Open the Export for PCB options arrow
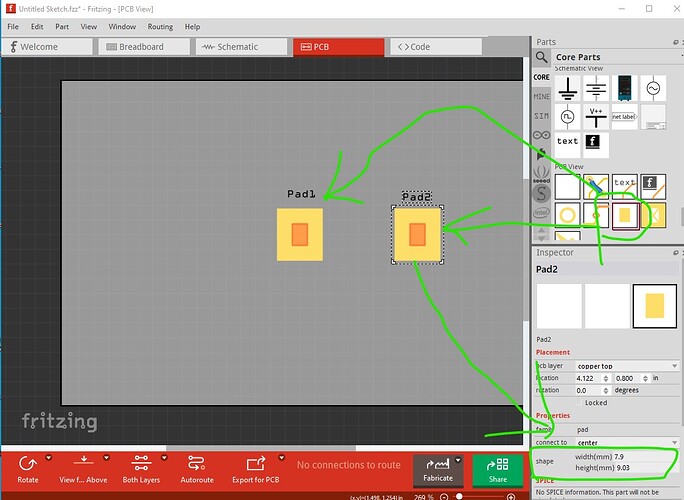Screen dimensions: 684x500 (x=282, y=458)
